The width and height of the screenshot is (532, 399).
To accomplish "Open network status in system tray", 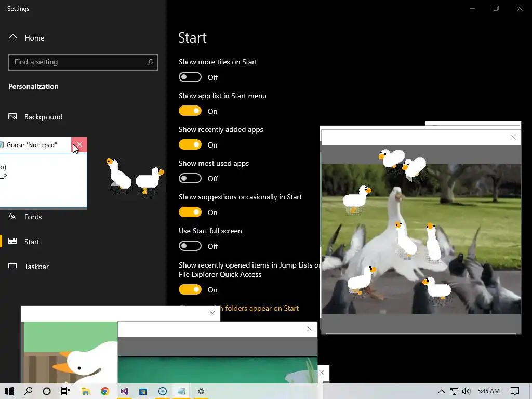I will pos(454,391).
